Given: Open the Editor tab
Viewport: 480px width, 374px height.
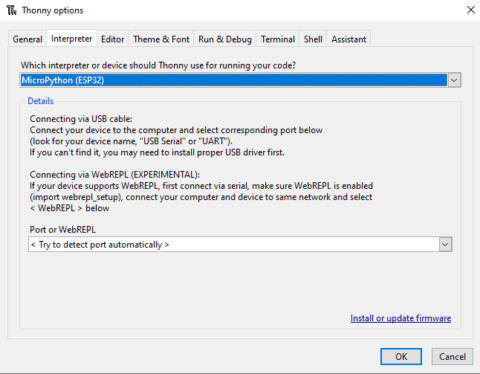Looking at the screenshot, I should point(112,39).
